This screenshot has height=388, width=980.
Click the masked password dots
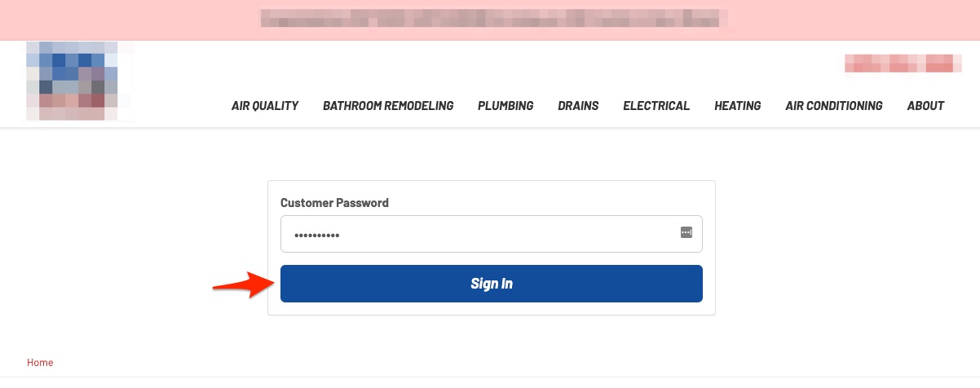pos(316,236)
